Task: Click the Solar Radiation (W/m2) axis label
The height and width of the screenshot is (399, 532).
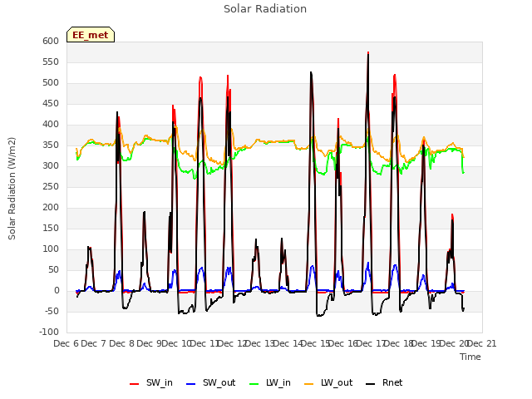Action: tap(12, 189)
